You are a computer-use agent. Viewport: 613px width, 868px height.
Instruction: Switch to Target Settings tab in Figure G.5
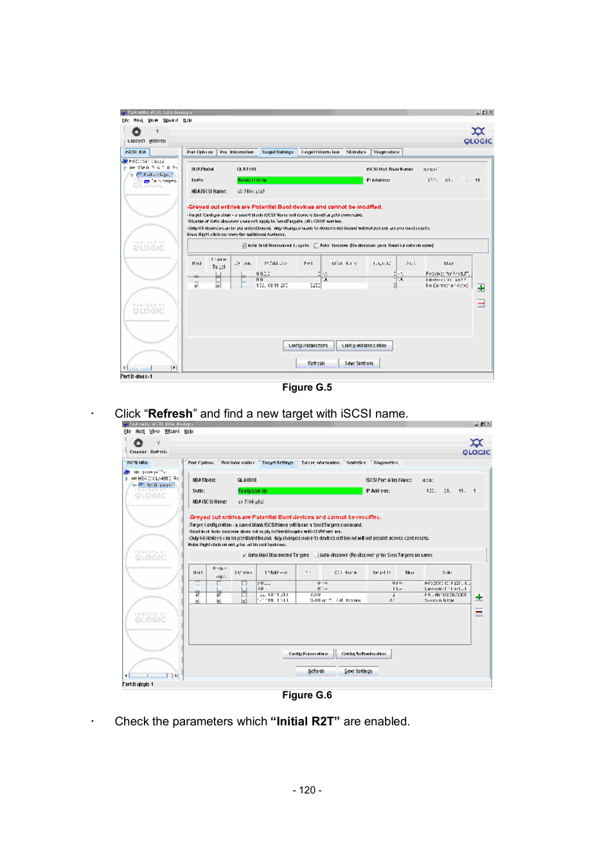pos(278,152)
